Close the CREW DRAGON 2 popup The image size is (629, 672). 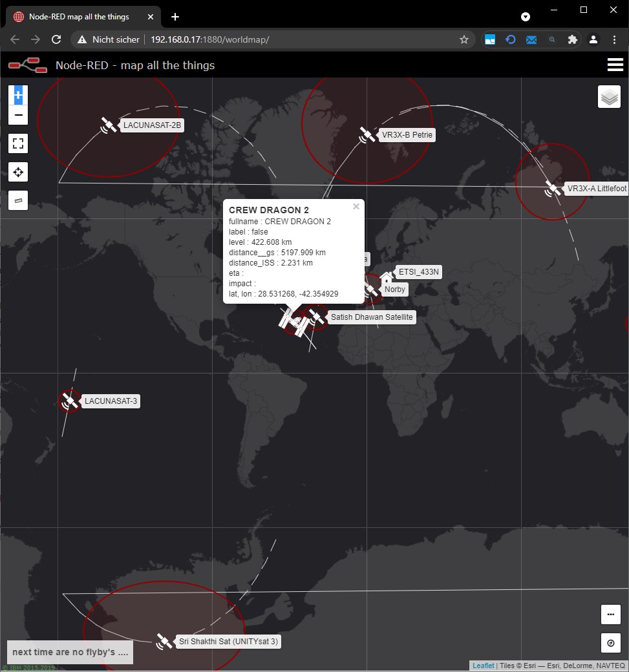(356, 207)
